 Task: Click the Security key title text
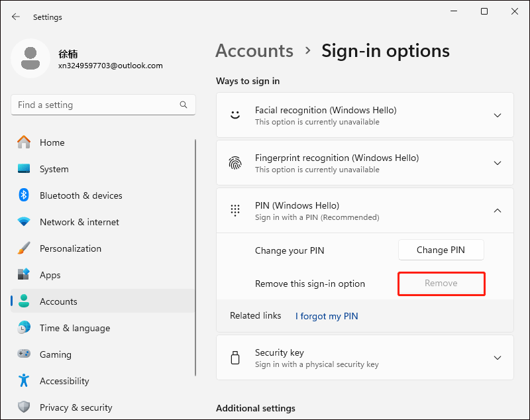[x=279, y=352]
